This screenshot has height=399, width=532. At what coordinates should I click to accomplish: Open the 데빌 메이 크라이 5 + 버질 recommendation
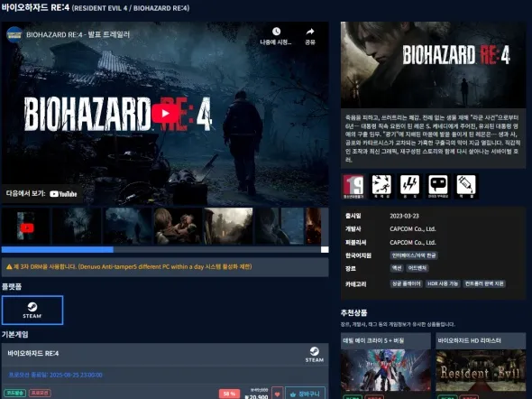[385, 366]
